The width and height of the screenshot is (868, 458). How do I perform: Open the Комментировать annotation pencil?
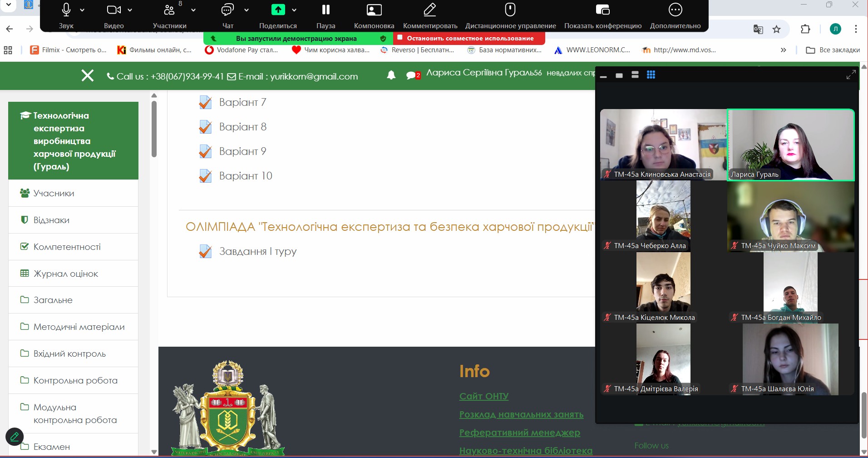click(429, 10)
